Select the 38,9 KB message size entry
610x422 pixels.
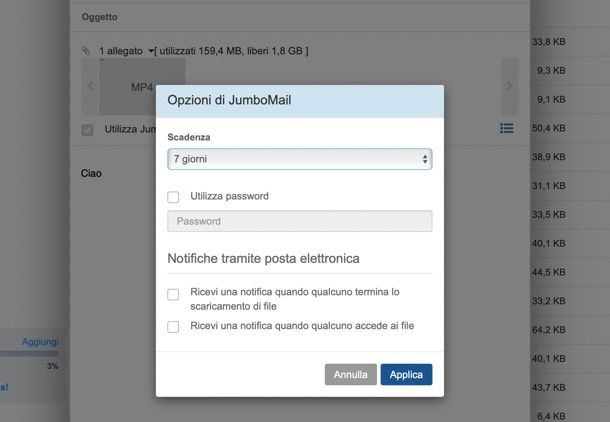tap(549, 157)
